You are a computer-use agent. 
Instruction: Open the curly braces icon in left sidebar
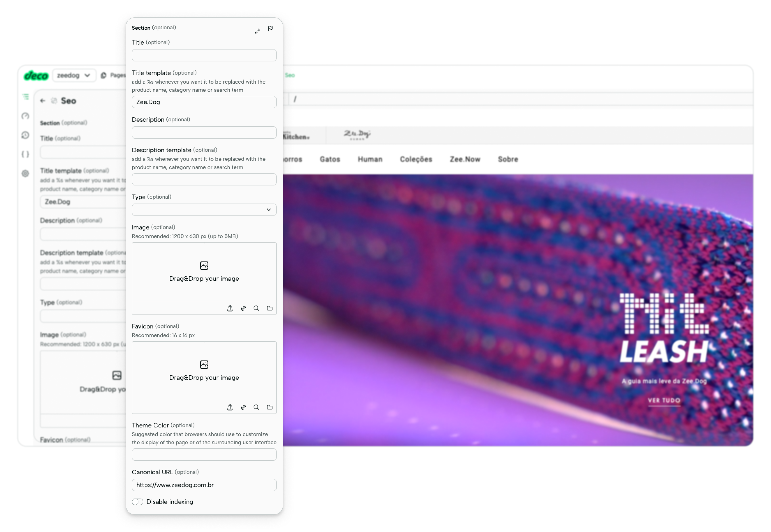pos(25,154)
